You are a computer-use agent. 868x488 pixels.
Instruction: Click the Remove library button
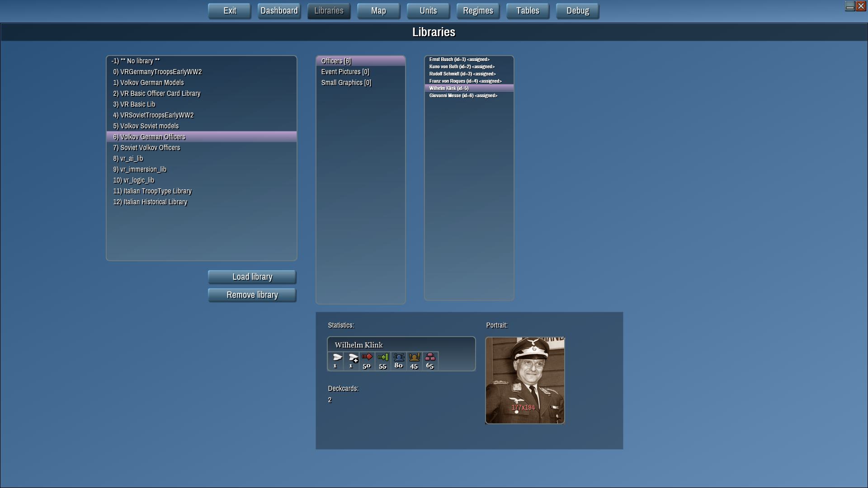(x=252, y=295)
